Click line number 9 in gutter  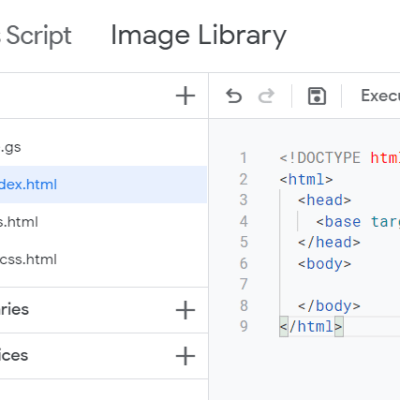244,326
